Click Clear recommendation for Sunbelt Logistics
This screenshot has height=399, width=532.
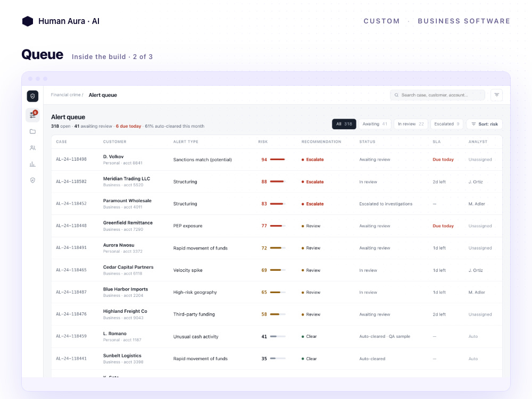coord(309,359)
